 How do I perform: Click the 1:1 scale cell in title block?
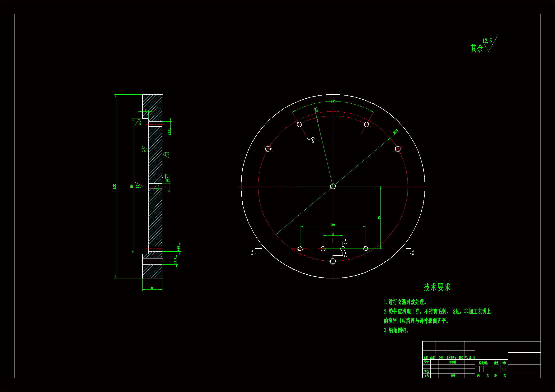504,369
